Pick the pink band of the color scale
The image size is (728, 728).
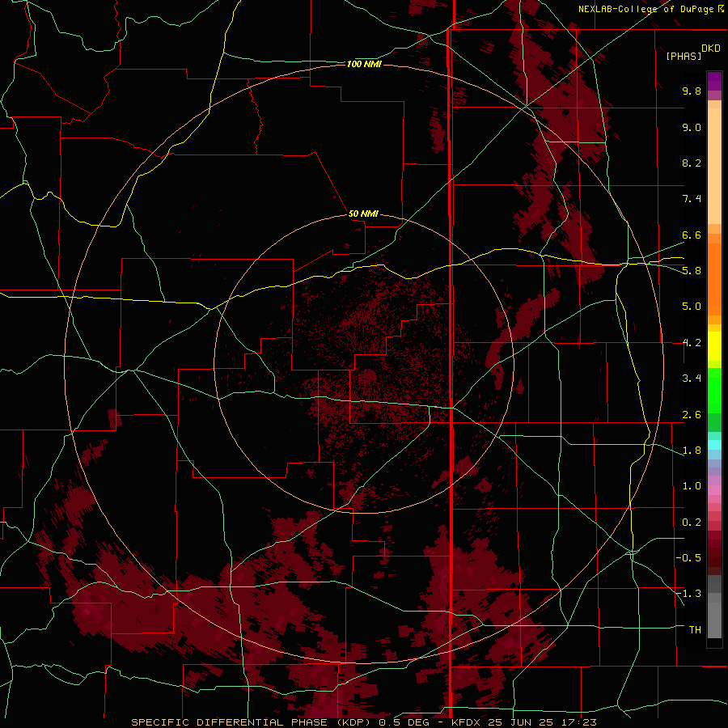(x=714, y=490)
